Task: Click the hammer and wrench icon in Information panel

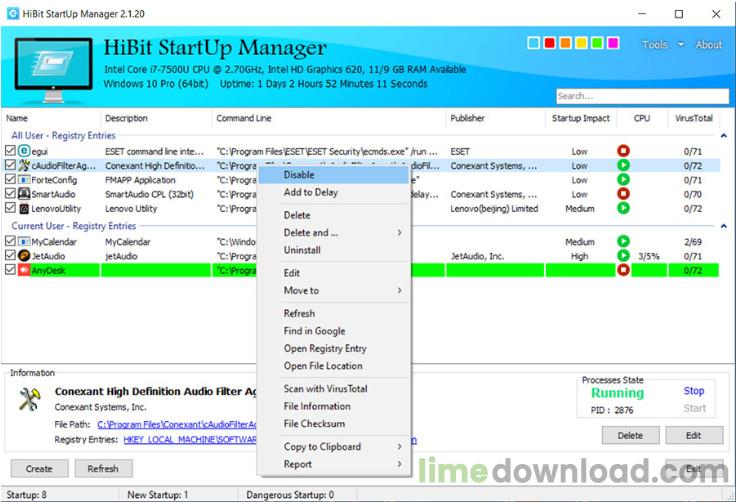Action: 30,399
